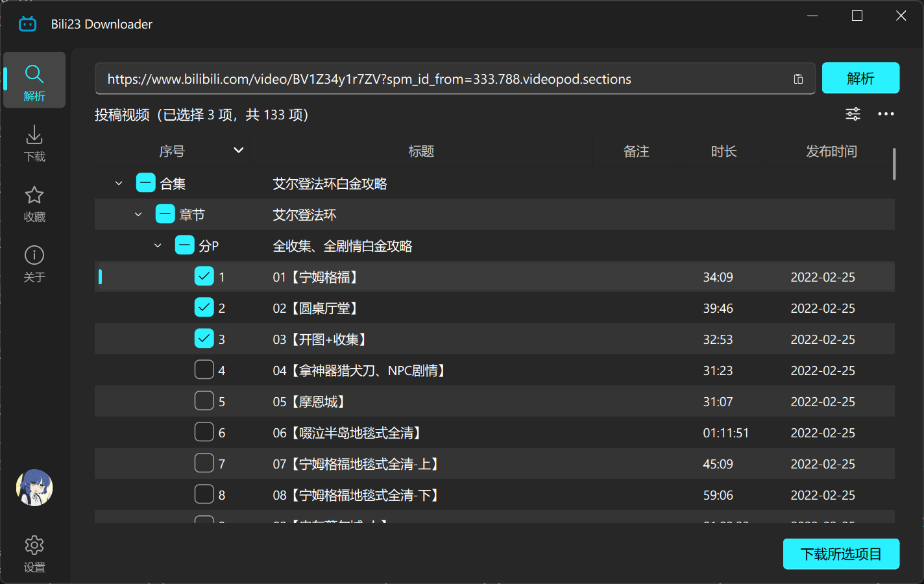Select episode 6 啜泣半岛 checkbox
Screen dimensions: 924x584
click(x=204, y=432)
